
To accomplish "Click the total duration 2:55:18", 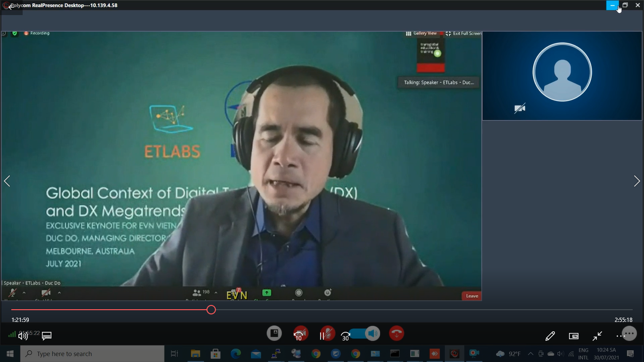I will [x=623, y=320].
